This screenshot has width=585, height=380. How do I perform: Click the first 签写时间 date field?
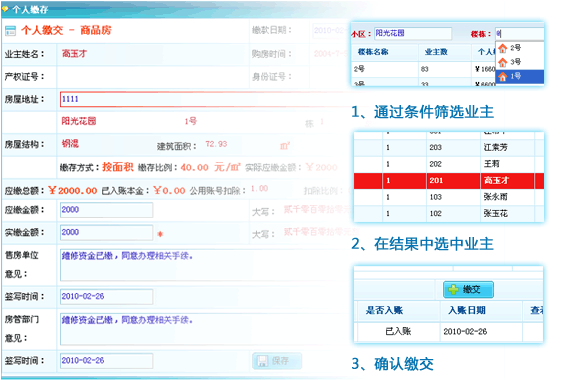point(106,296)
